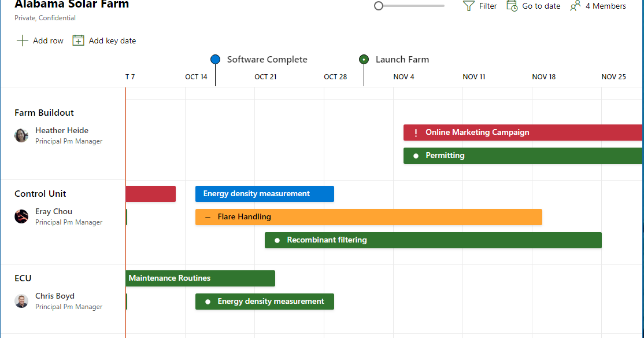Image resolution: width=644 pixels, height=338 pixels.
Task: Click the Go to date icon
Action: click(x=512, y=6)
